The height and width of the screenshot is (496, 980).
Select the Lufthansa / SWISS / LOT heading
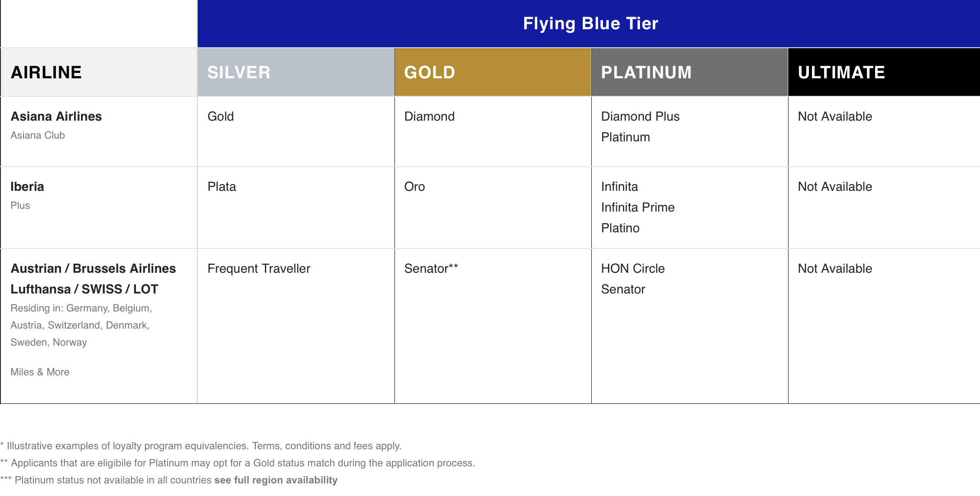(x=84, y=289)
